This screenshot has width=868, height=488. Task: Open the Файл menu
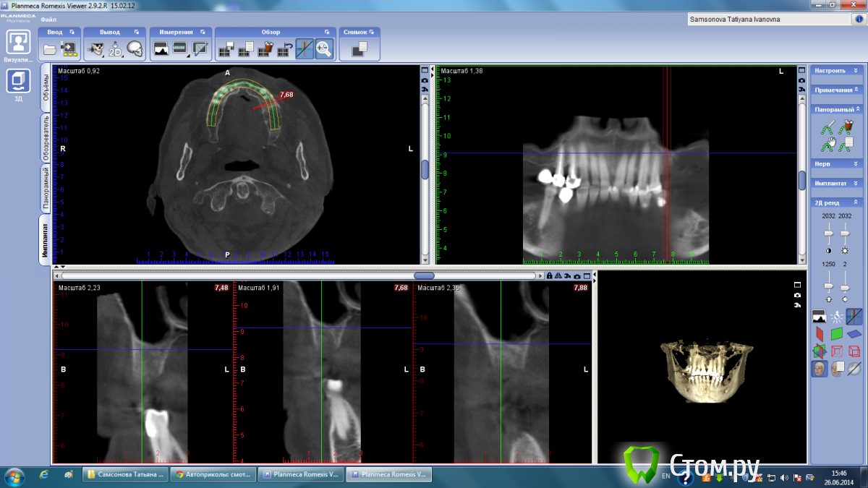pyautogui.click(x=49, y=20)
